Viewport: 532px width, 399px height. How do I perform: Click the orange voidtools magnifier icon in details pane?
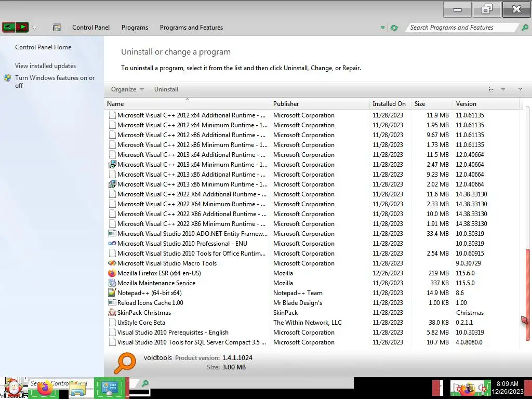(x=125, y=363)
